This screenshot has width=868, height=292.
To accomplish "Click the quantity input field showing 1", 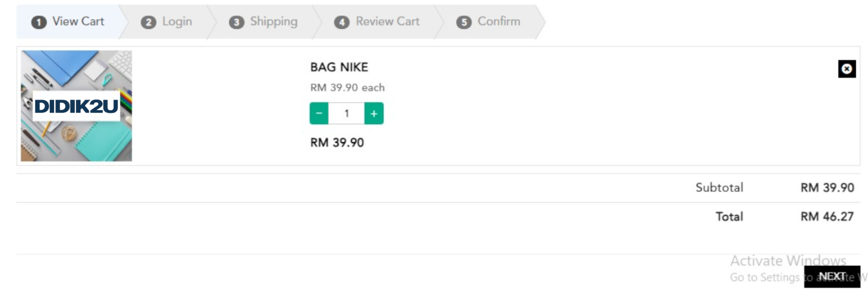I will coord(346,113).
